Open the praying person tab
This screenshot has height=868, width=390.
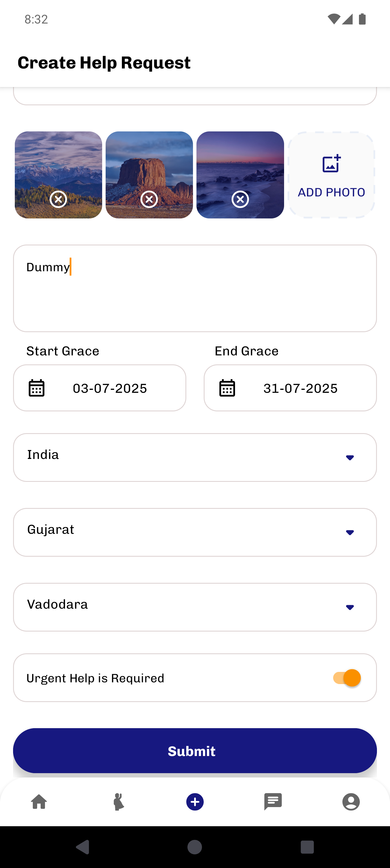click(118, 802)
